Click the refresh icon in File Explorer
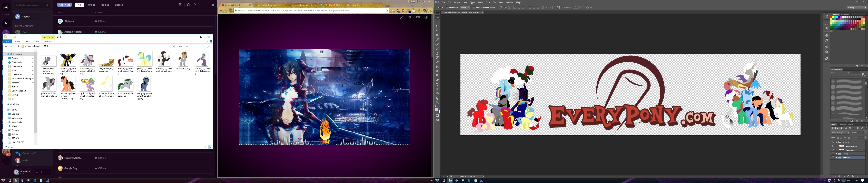This screenshot has height=183, width=868. 173,46
